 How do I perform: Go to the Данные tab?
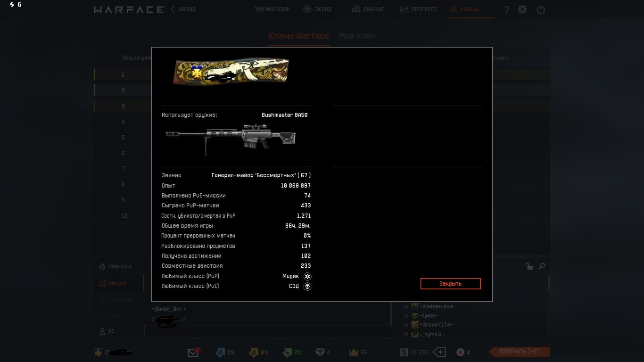368,9
